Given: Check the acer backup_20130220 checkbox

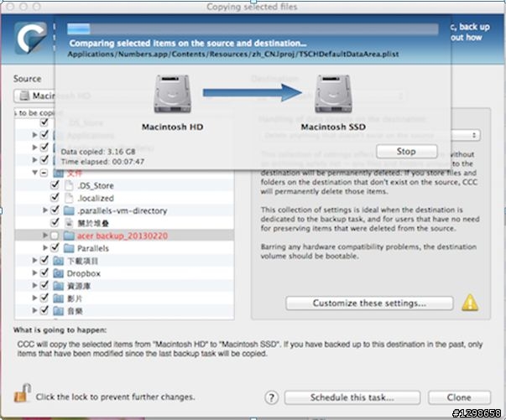Looking at the screenshot, I should pyautogui.click(x=55, y=236).
